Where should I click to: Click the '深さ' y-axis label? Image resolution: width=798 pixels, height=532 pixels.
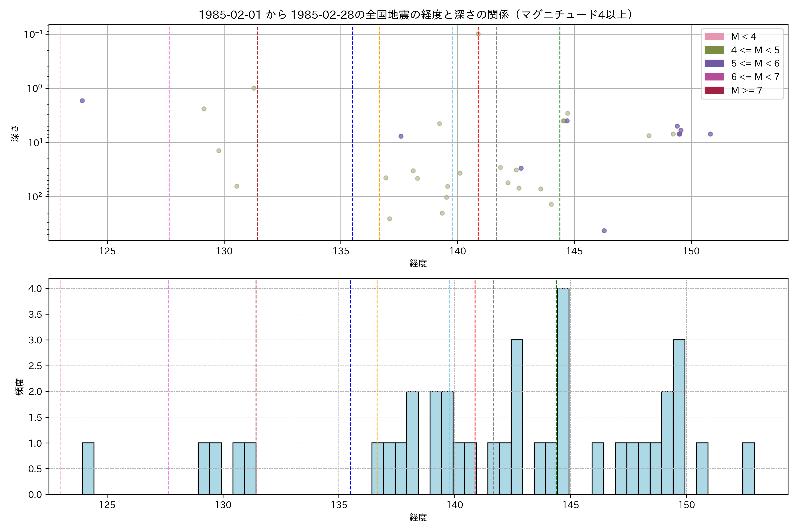(x=15, y=133)
